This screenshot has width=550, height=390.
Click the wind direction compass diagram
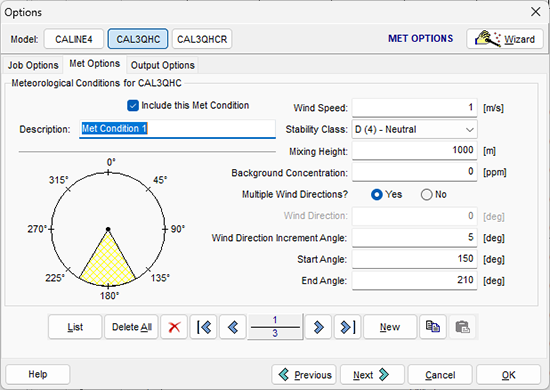point(108,229)
